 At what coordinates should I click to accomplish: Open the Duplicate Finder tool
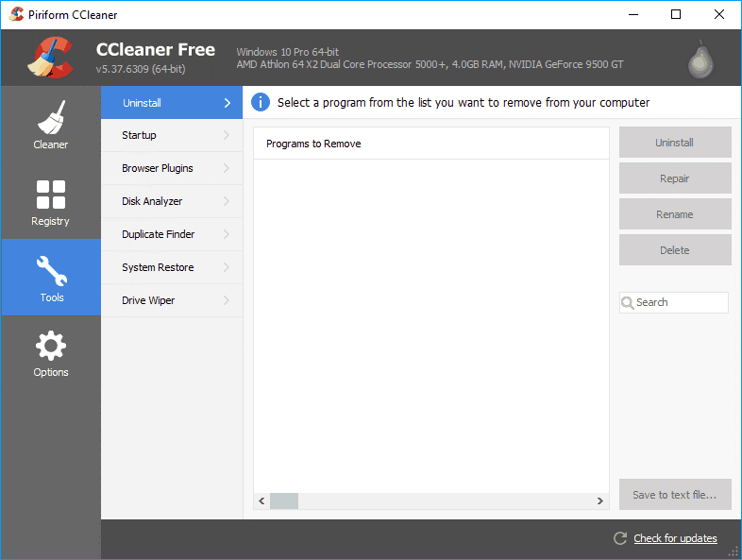(158, 234)
